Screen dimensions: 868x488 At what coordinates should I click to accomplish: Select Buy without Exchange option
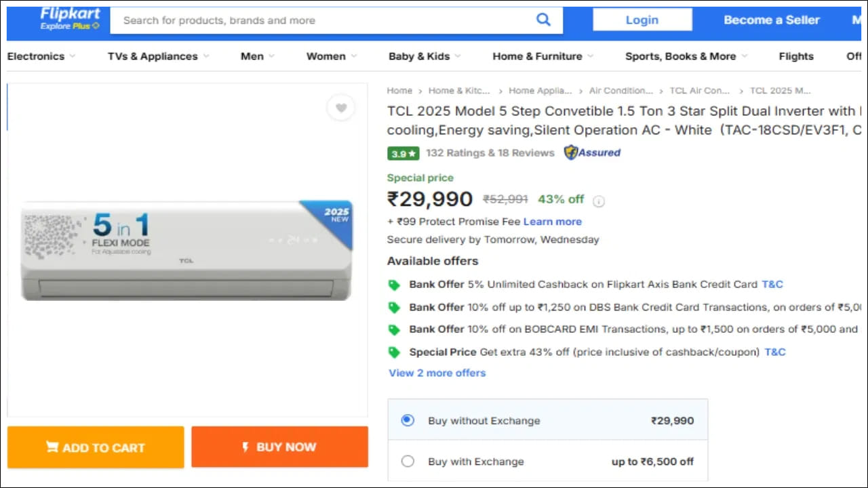[x=407, y=420]
